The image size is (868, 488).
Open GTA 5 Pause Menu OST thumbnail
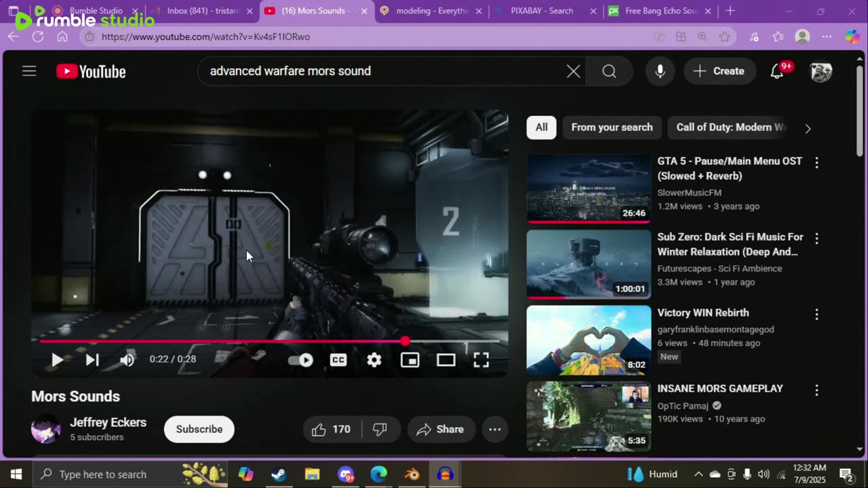click(x=589, y=188)
